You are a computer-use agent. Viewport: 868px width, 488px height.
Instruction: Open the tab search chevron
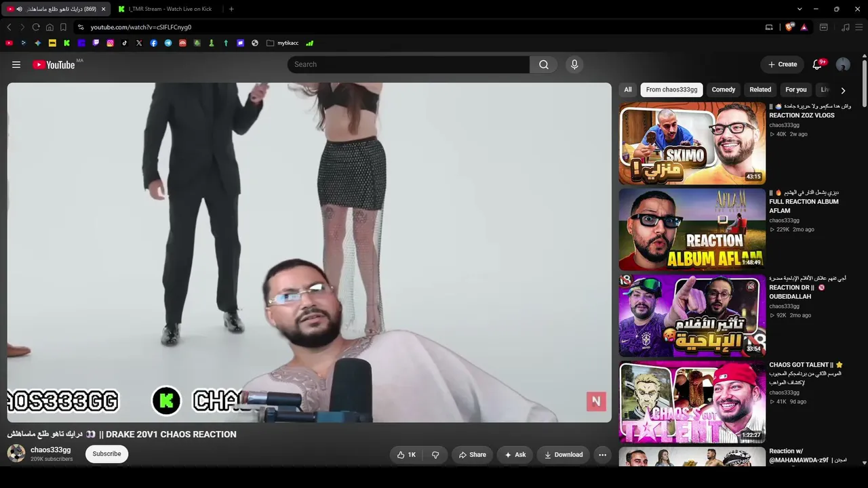tap(800, 9)
